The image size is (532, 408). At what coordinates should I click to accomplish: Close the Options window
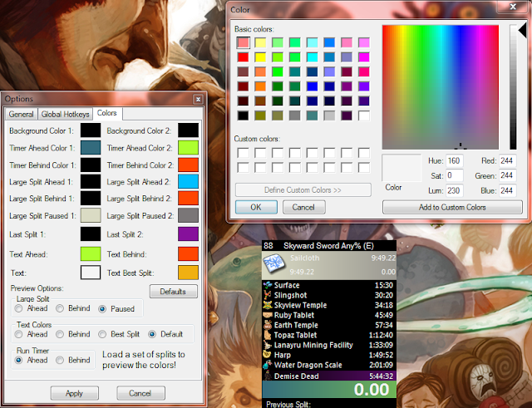click(x=198, y=99)
